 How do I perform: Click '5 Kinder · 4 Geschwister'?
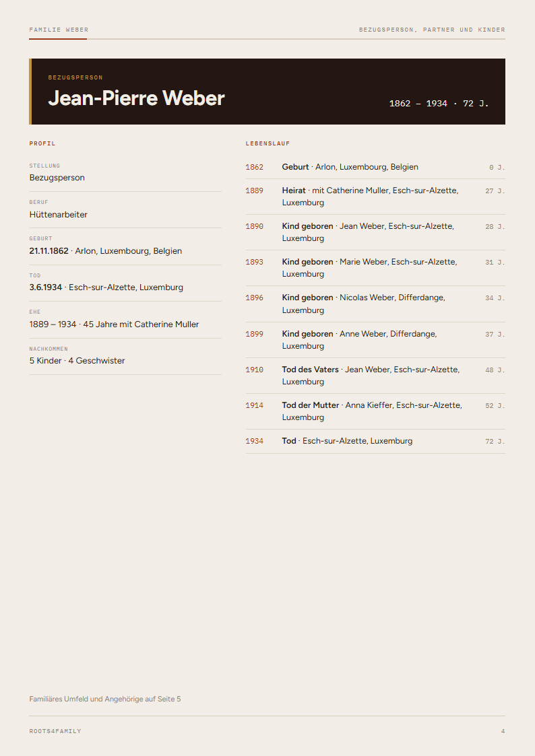77,361
